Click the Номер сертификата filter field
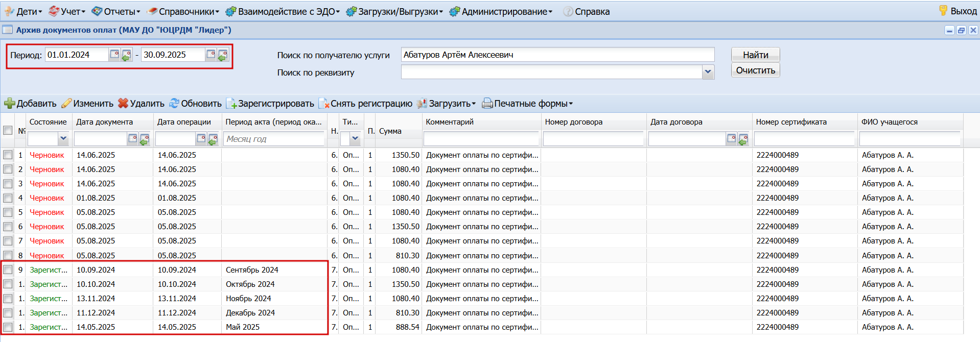980x342 pixels. pos(804,138)
